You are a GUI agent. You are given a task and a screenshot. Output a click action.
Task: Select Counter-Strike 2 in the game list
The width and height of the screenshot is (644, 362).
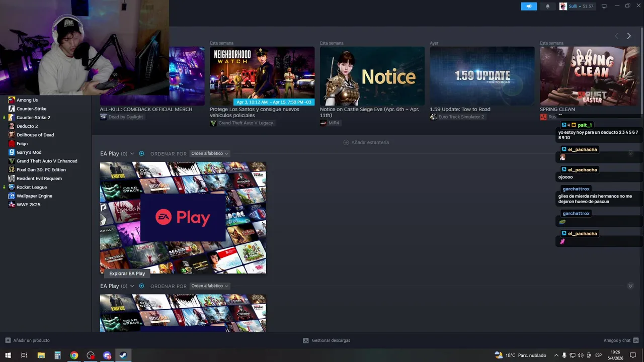[33, 117]
